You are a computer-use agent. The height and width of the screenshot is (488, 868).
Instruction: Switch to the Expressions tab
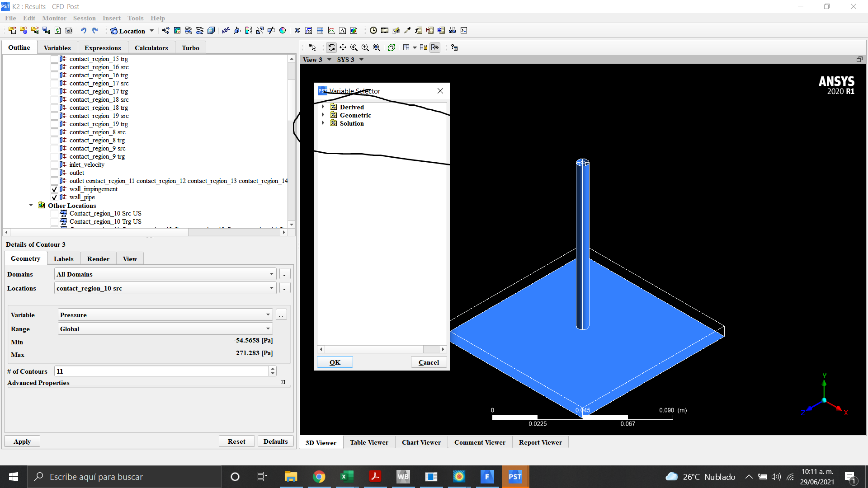click(x=103, y=48)
